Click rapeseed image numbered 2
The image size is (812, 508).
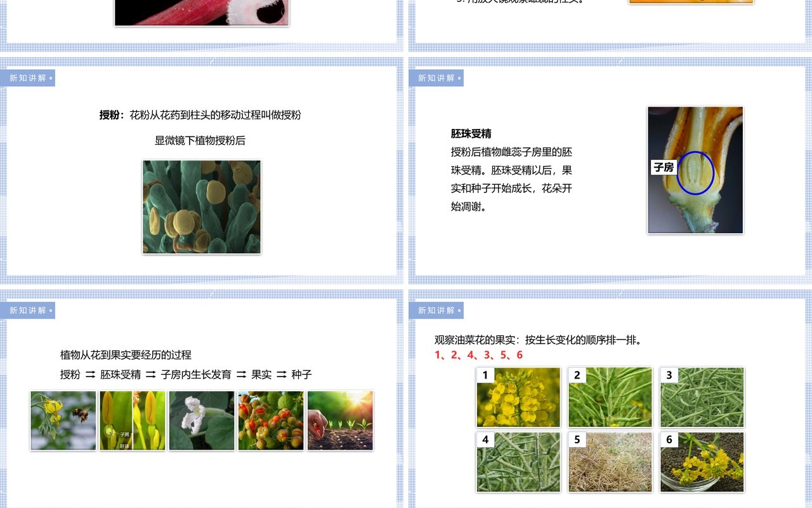pos(610,397)
